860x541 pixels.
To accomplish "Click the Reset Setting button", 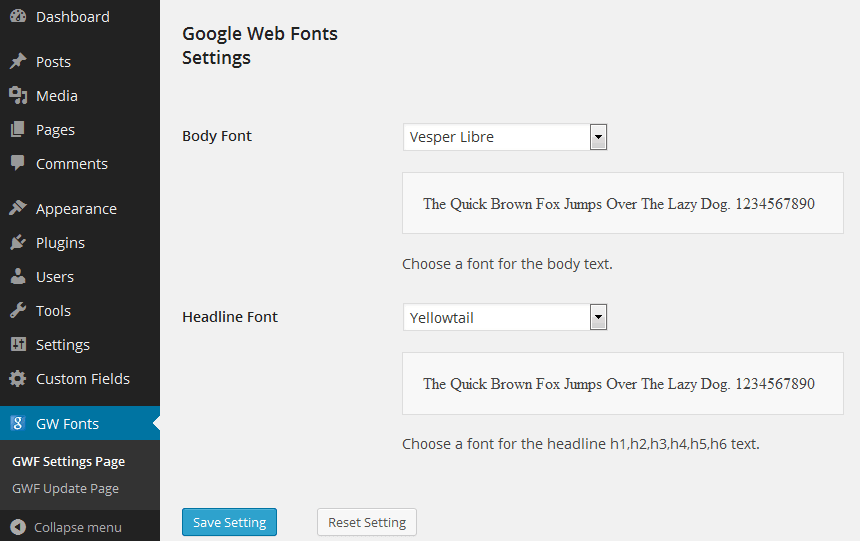I will pyautogui.click(x=367, y=522).
